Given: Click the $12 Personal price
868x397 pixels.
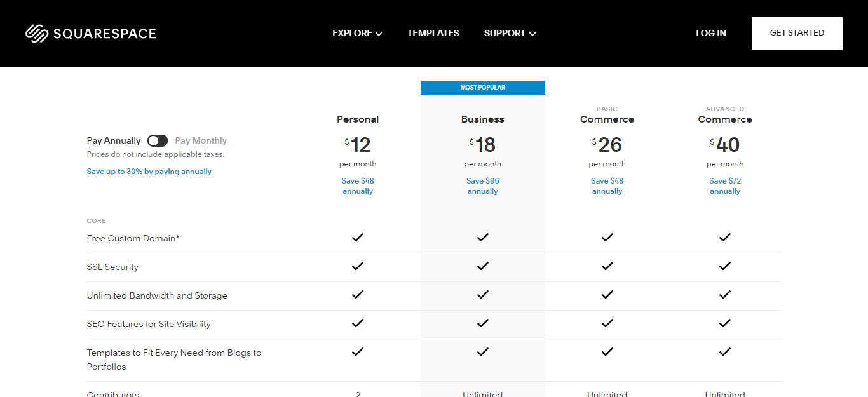Looking at the screenshot, I should [358, 145].
